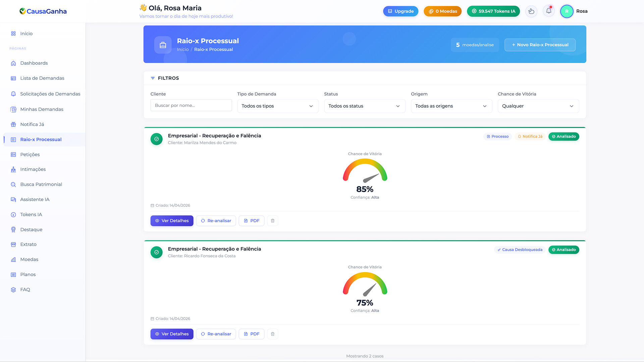
Task: Focus the Cliente search input field
Action: point(191,105)
